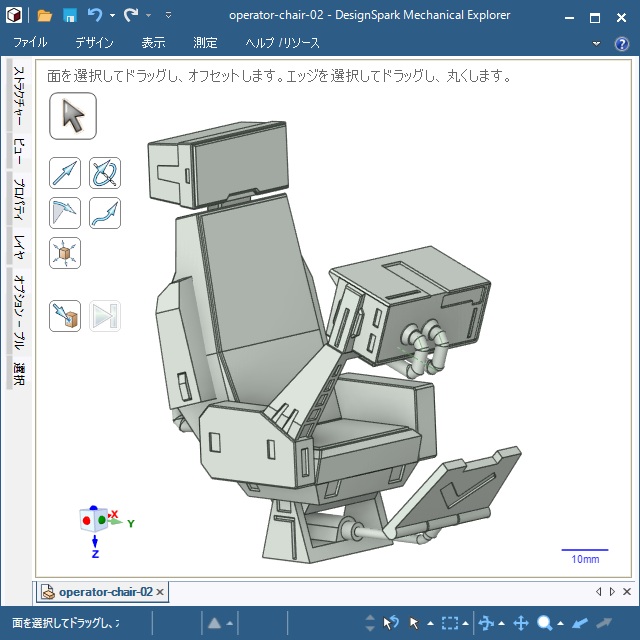Open help with the question mark icon
The image size is (640, 640).
pos(622,43)
